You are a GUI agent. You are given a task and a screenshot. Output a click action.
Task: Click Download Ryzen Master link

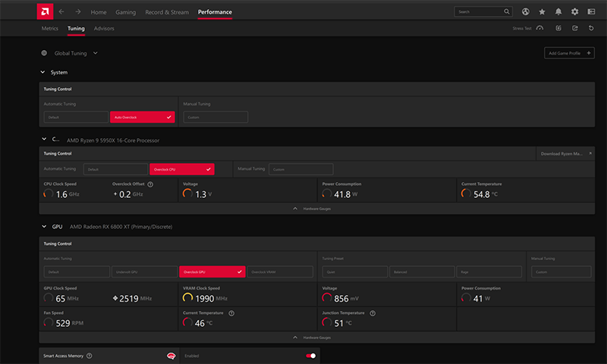coord(565,154)
